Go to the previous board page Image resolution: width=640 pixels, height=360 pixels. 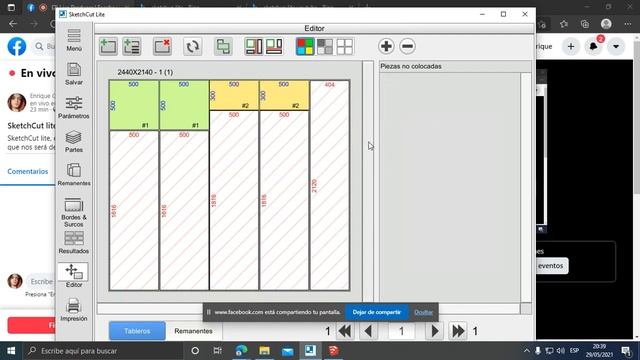tap(368, 331)
